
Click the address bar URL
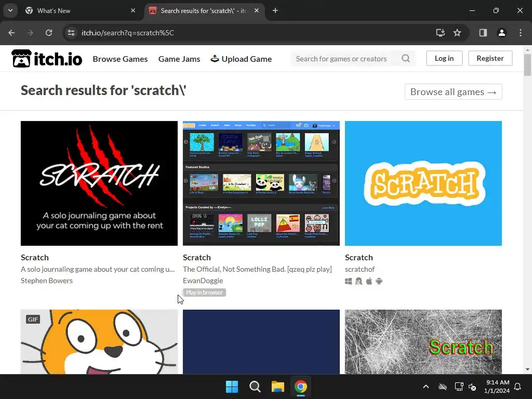coord(128,33)
